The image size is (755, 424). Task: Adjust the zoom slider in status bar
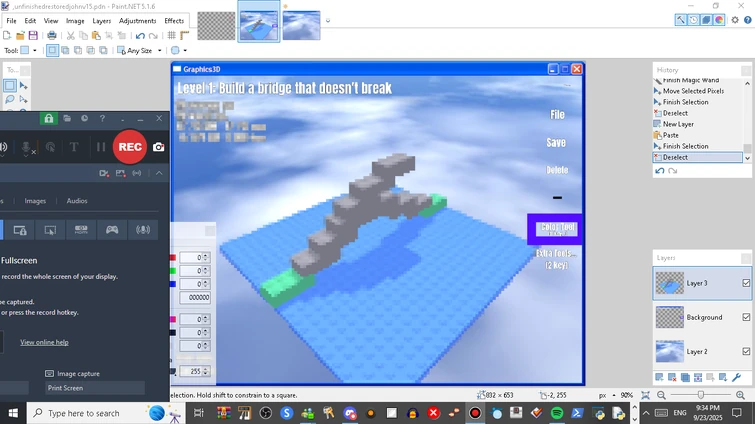coord(701,395)
